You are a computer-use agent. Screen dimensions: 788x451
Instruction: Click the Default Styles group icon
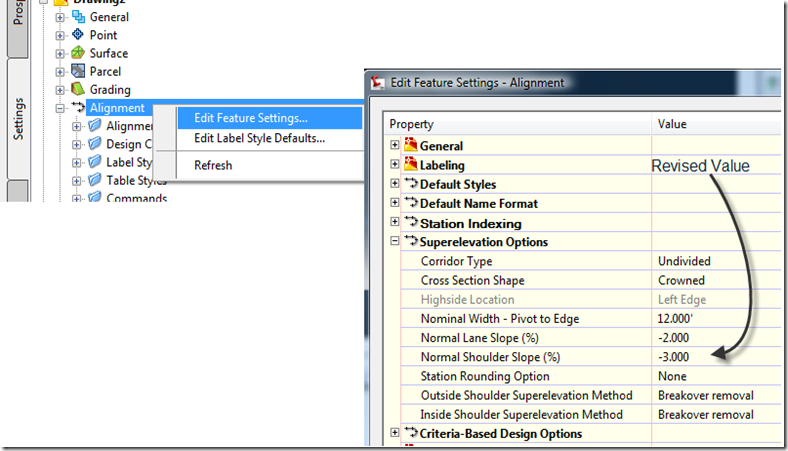411,184
